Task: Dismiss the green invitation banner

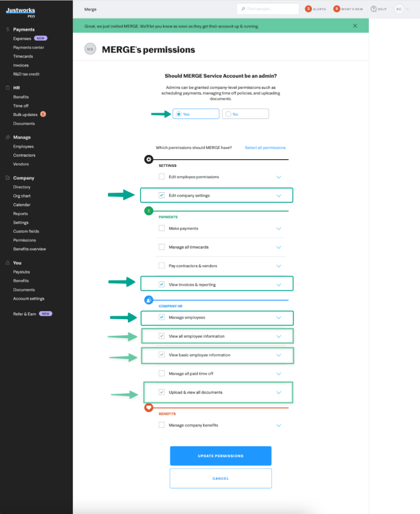Action: pos(355,26)
